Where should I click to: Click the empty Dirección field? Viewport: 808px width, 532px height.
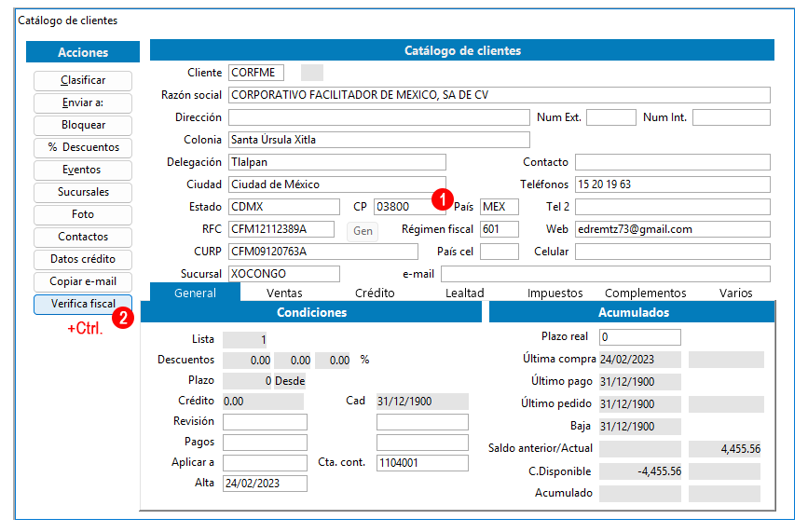[x=379, y=117]
